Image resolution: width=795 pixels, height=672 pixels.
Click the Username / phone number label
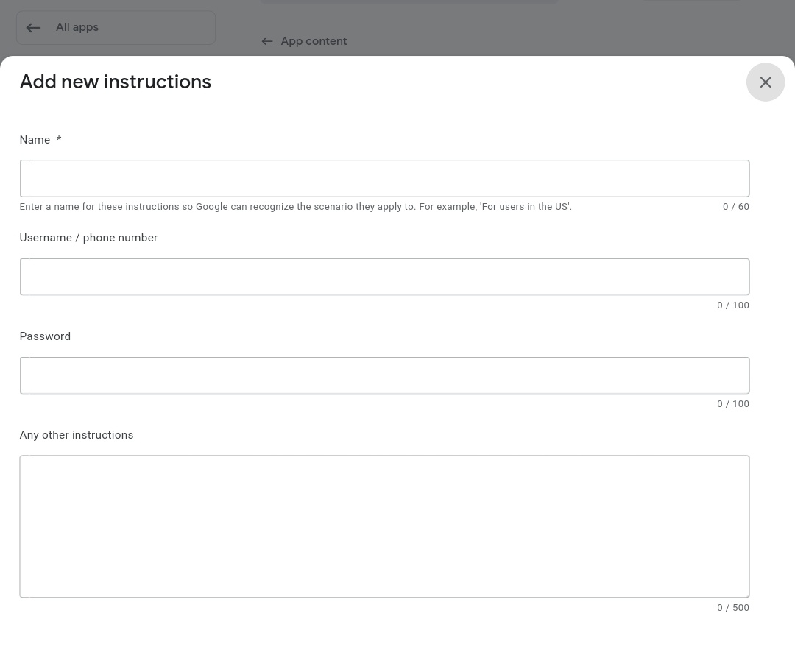coord(88,238)
